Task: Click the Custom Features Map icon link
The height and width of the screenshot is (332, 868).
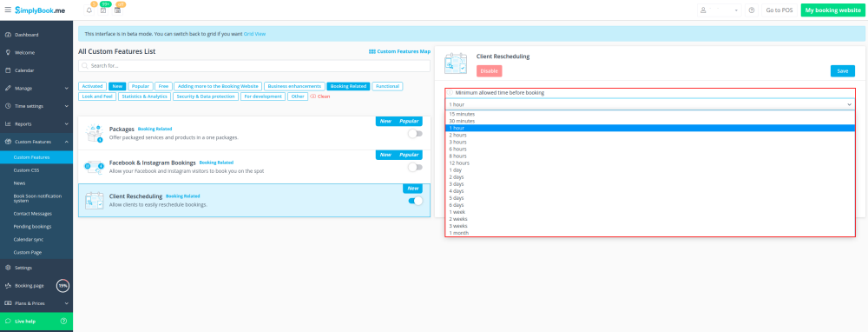Action: (372, 51)
